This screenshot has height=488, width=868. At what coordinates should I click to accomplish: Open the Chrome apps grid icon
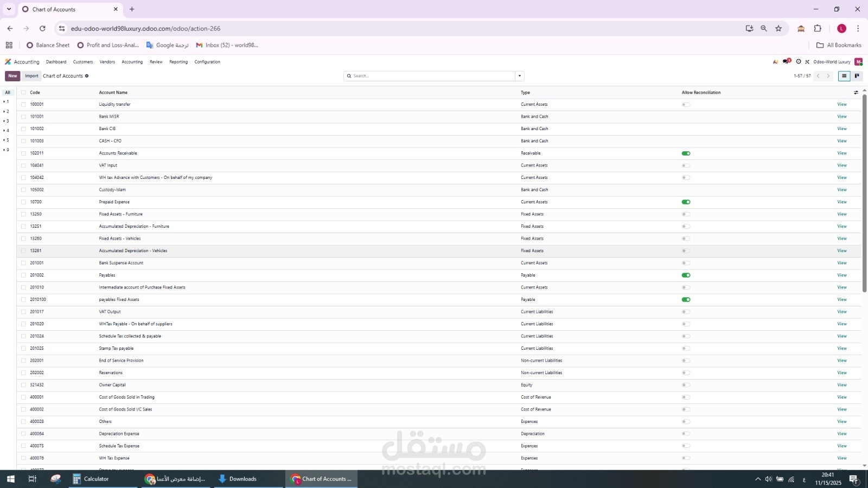9,46
